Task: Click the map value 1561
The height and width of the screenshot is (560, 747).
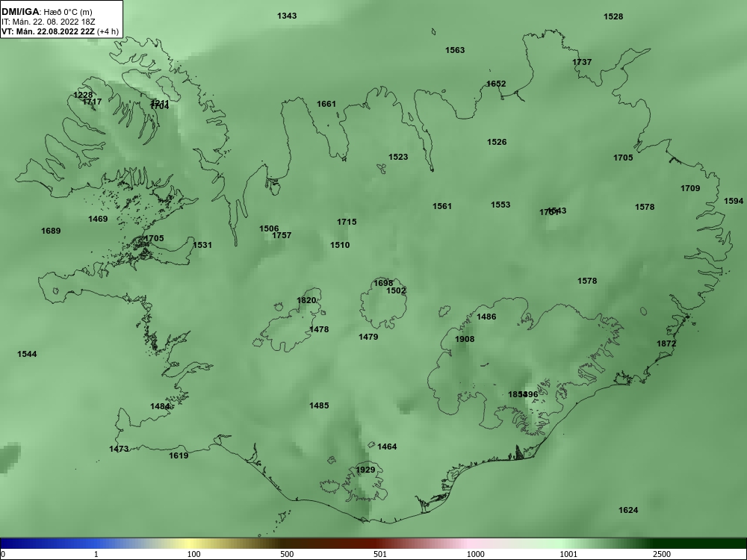Action: coord(442,206)
